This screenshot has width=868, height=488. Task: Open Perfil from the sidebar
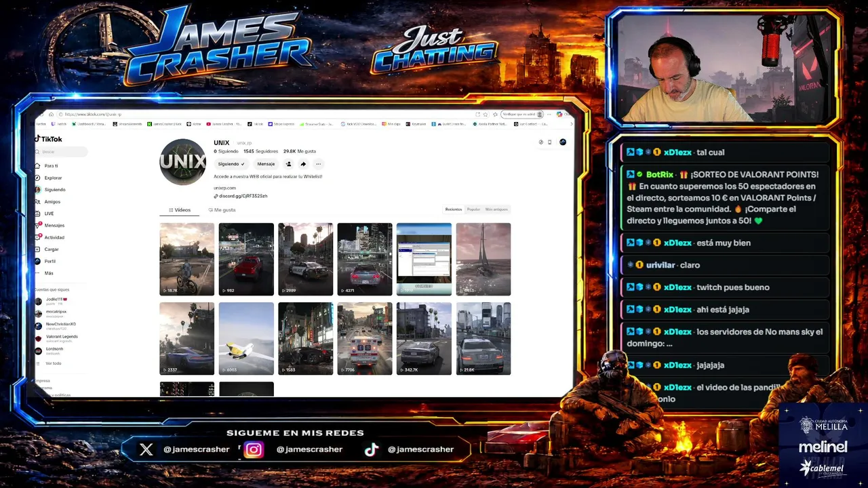[46, 261]
